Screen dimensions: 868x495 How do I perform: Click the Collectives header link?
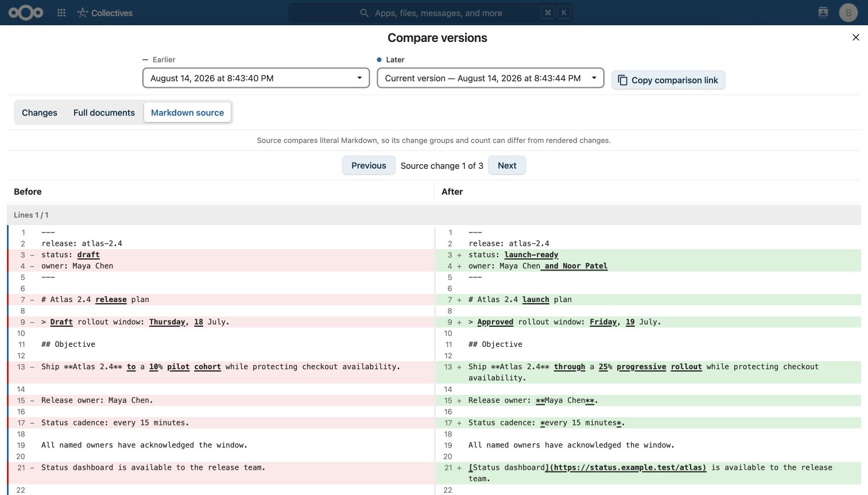coord(105,13)
